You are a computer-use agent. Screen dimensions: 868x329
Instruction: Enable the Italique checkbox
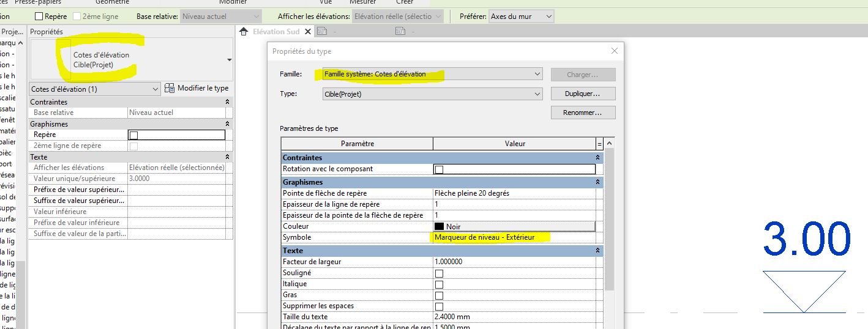(x=439, y=284)
